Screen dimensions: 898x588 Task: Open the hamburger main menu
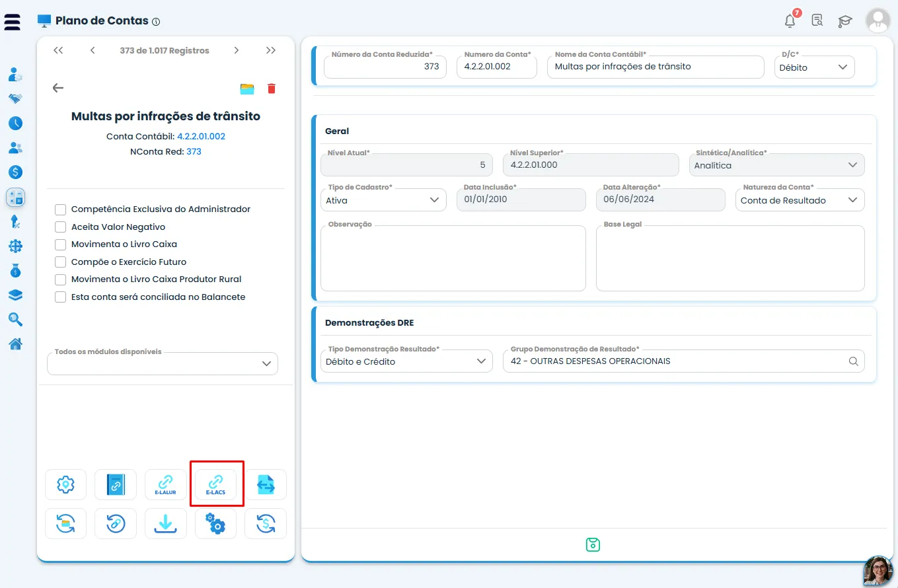tap(13, 21)
